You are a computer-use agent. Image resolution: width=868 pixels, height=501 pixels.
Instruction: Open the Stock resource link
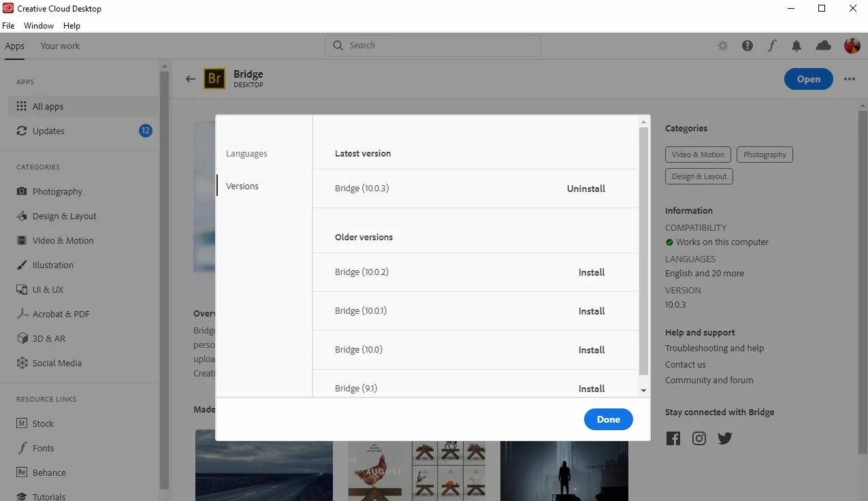tap(35, 423)
